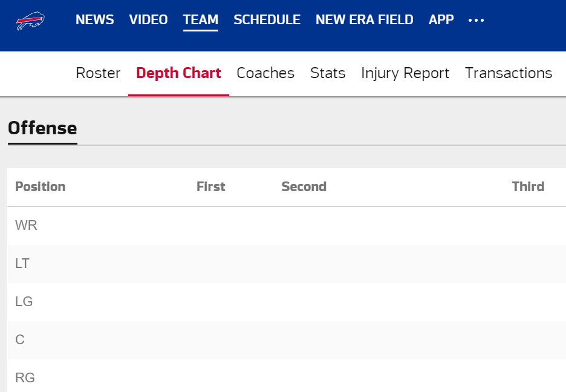Viewport: 566px width, 392px height.
Task: Open the NEWS menu item
Action: click(x=94, y=19)
